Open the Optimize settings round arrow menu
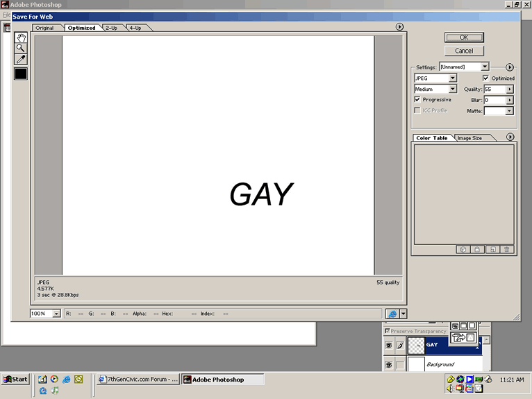Image resolution: width=532 pixels, height=399 pixels. [509, 67]
